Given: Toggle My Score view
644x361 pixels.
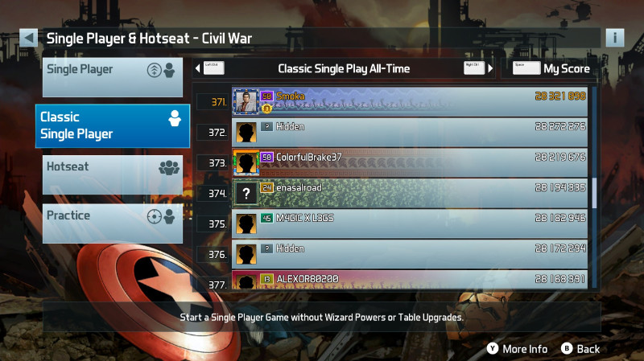Looking at the screenshot, I should pyautogui.click(x=551, y=68).
